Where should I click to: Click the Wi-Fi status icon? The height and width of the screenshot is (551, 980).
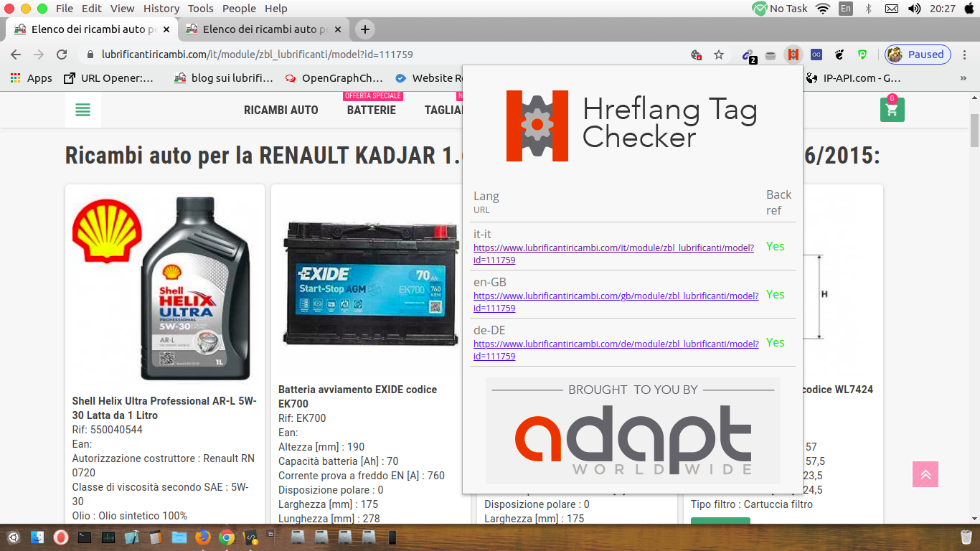pyautogui.click(x=823, y=9)
